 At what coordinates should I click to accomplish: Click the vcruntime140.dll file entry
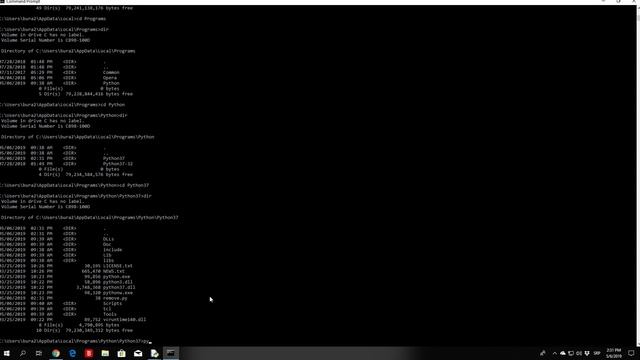[x=124, y=320]
